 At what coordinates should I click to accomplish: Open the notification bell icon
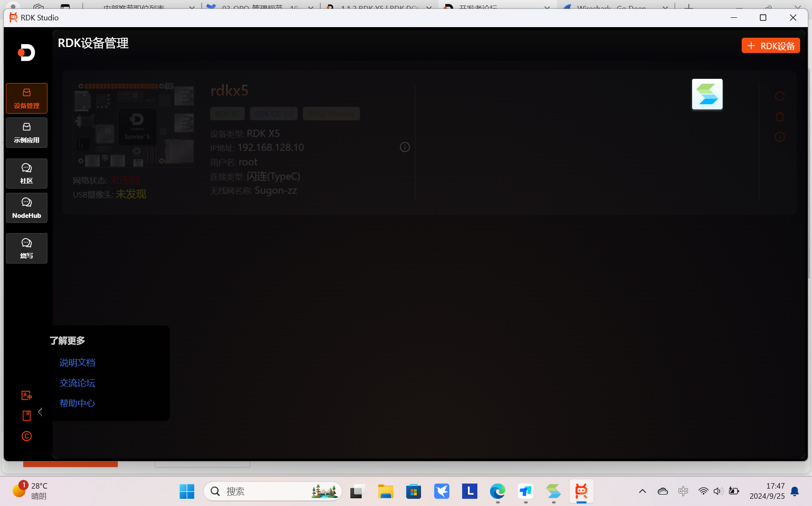(x=795, y=491)
